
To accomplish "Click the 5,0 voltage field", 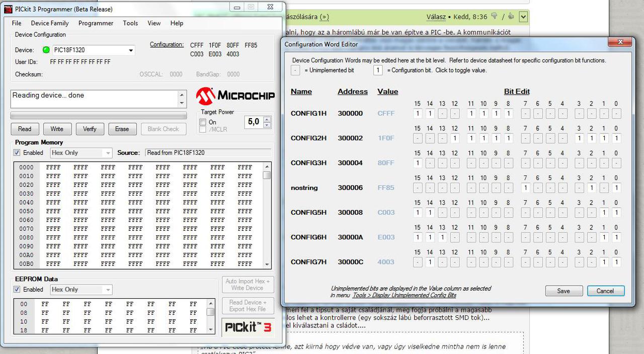I will click(x=254, y=122).
